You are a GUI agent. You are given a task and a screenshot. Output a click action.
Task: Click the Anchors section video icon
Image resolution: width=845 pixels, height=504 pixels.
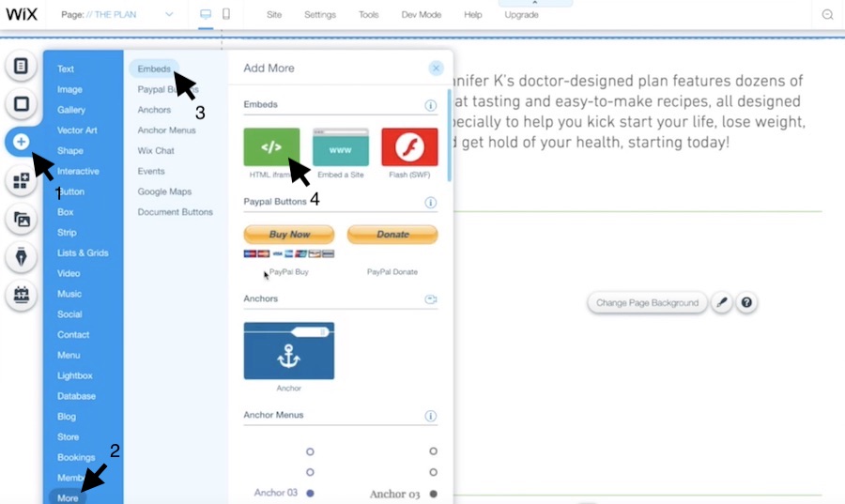pos(430,298)
